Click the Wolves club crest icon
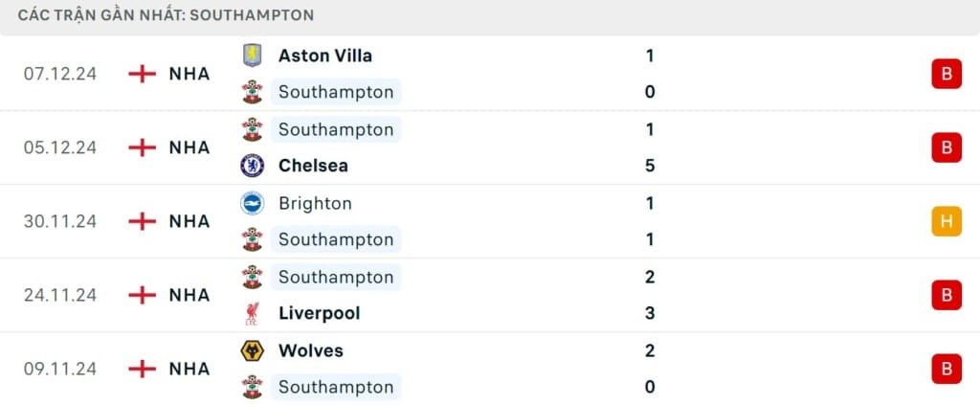Screen dimensions: 980x405 point(252,350)
